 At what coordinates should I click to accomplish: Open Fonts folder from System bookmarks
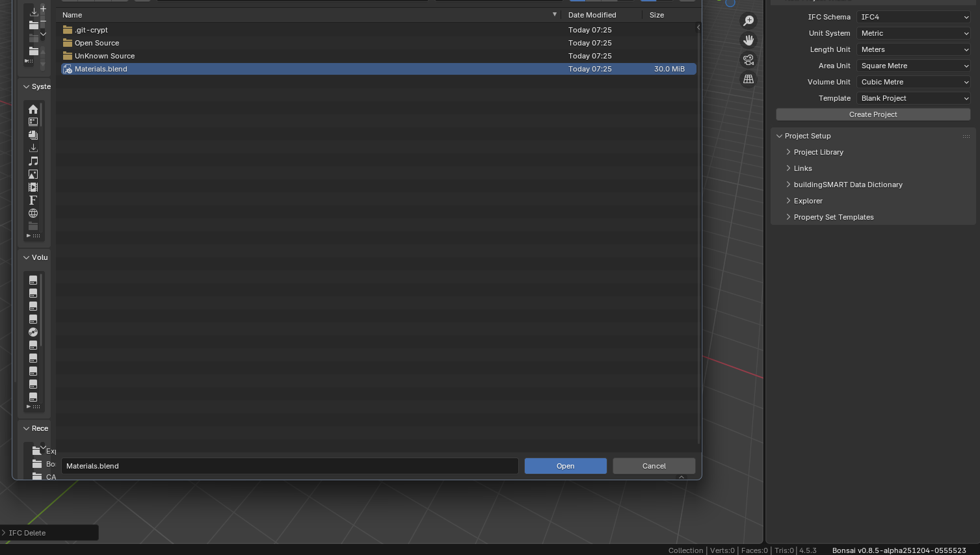tap(33, 200)
